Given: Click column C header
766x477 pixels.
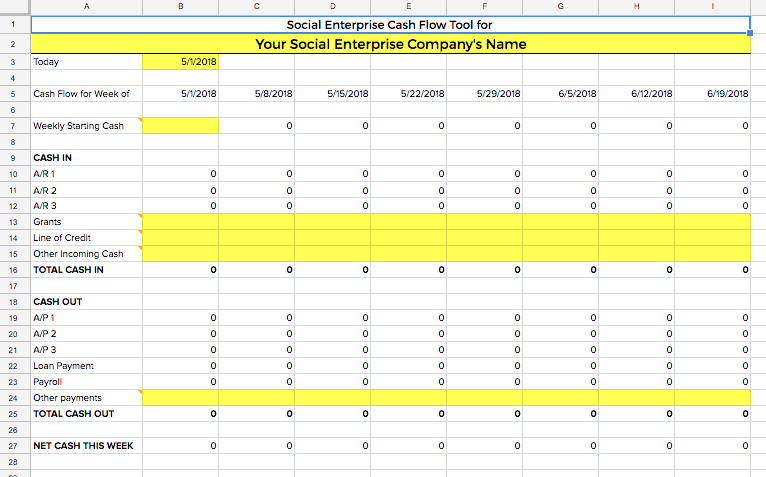Looking at the screenshot, I should point(256,7).
